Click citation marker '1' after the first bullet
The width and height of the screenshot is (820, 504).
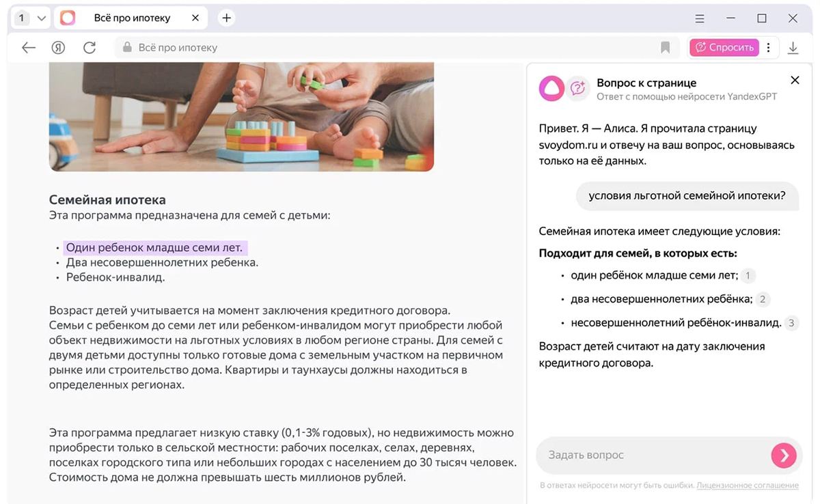coord(748,276)
